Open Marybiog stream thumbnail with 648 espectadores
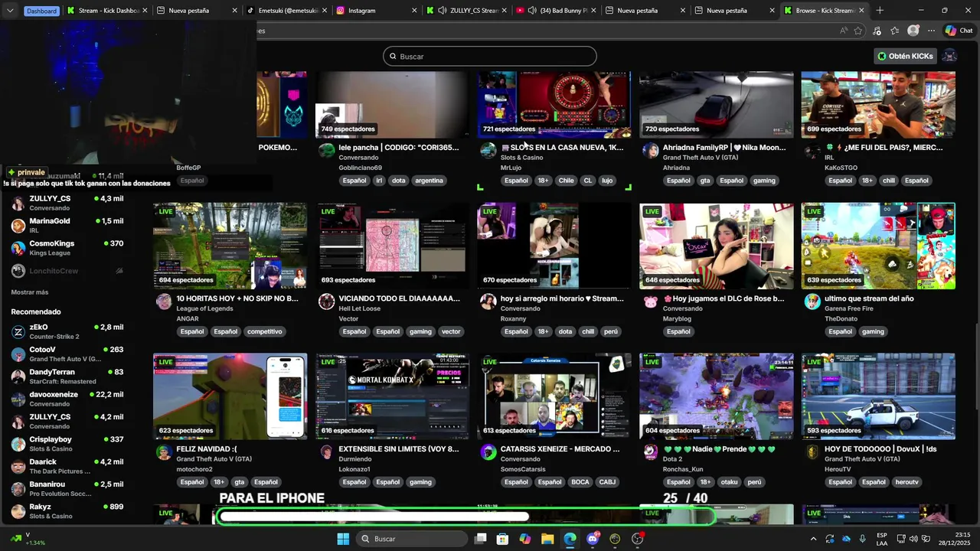This screenshot has height=551, width=980. [717, 246]
